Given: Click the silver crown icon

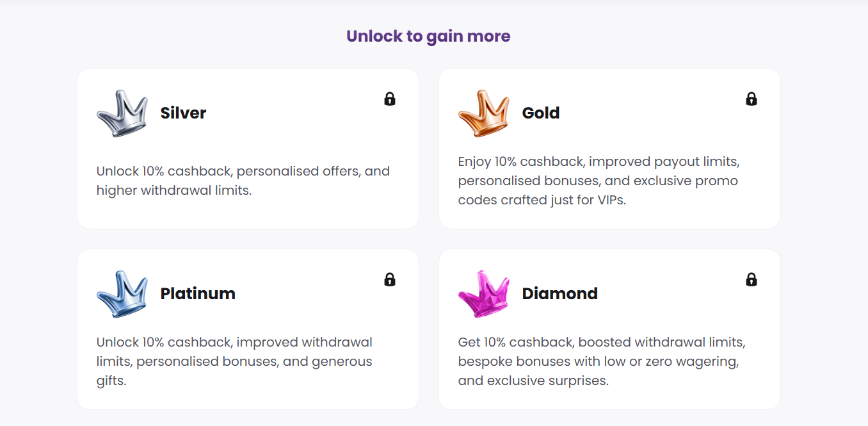Looking at the screenshot, I should (x=122, y=113).
